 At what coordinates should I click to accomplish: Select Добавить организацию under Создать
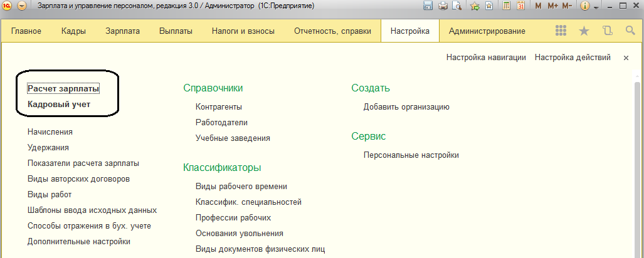(x=406, y=107)
